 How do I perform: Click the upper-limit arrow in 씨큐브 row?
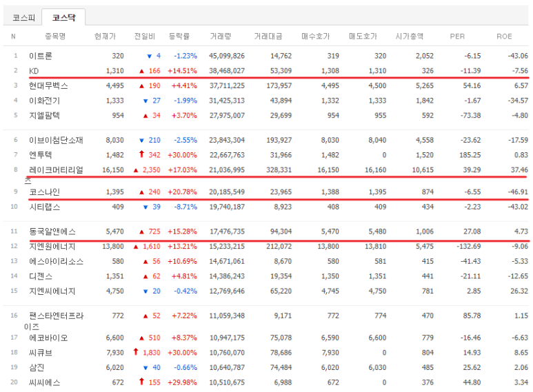136,352
